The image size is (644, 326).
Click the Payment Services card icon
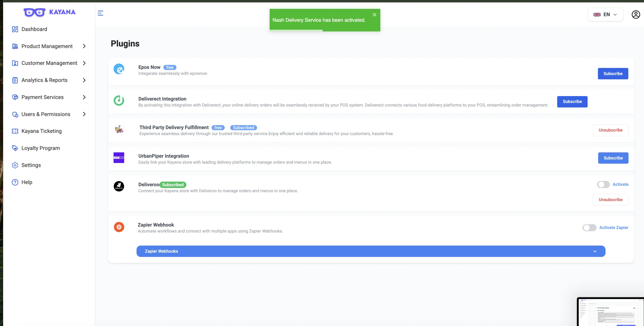(15, 97)
